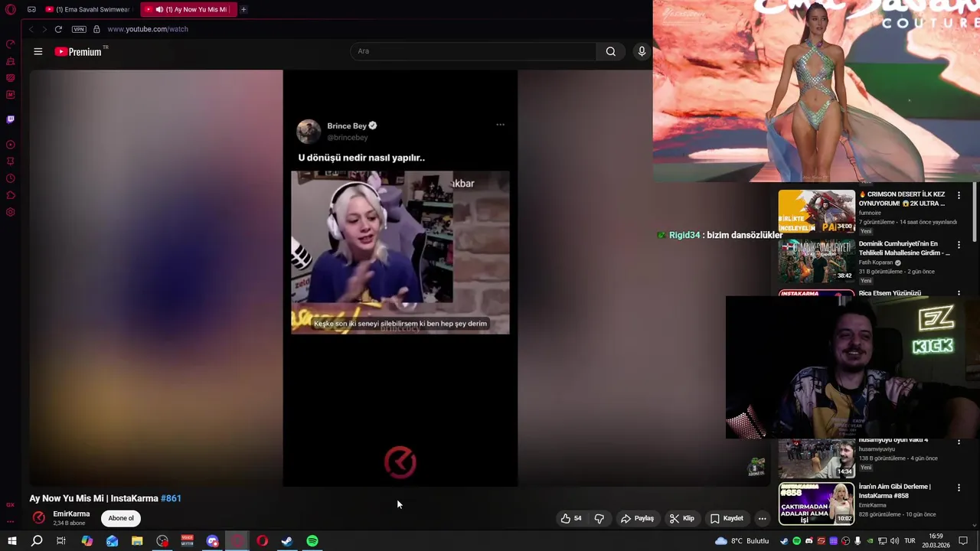Open YouTube hamburger guide menu
Viewport: 980px width, 551px height.
click(x=38, y=51)
